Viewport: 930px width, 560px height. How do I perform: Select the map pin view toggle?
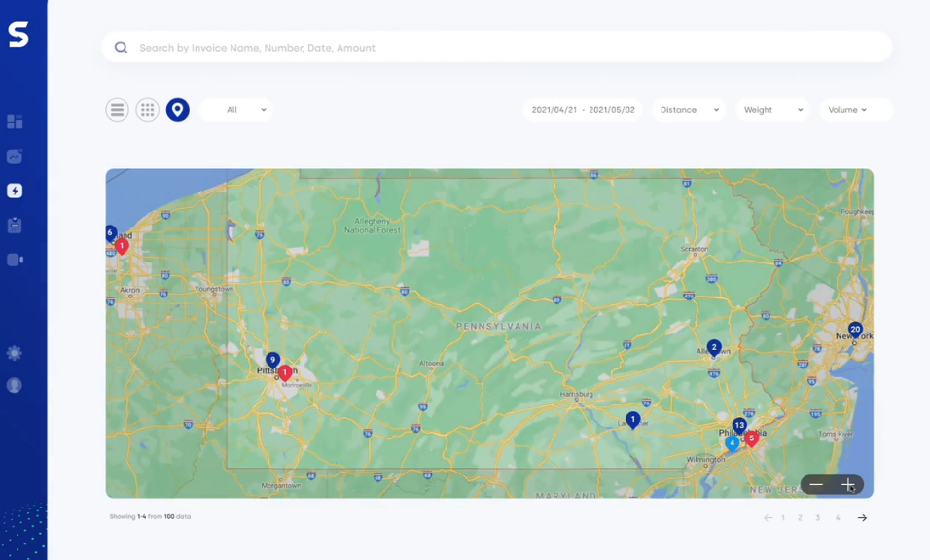pos(177,110)
